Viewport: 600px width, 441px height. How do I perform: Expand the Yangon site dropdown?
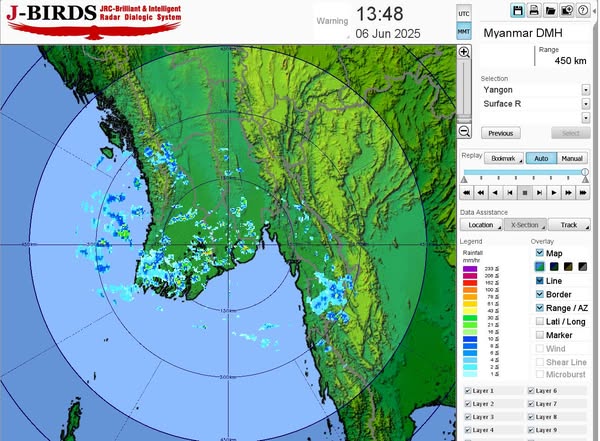tap(584, 89)
